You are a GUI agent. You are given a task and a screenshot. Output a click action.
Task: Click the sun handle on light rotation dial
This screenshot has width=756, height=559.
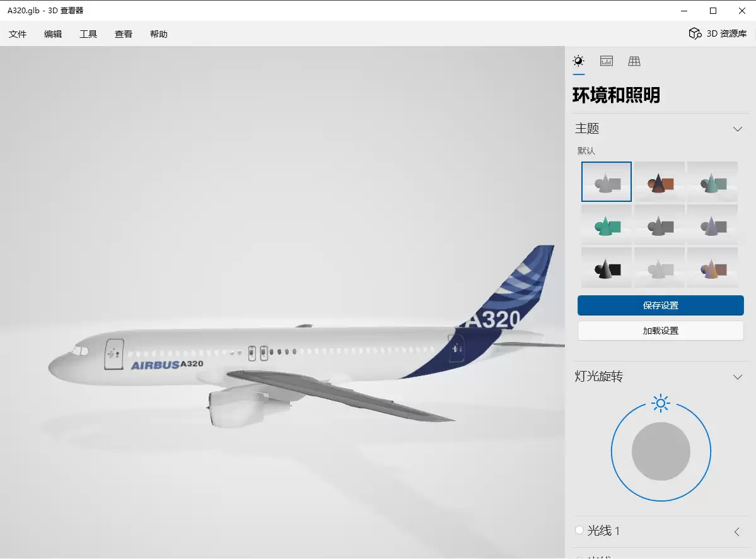[661, 403]
